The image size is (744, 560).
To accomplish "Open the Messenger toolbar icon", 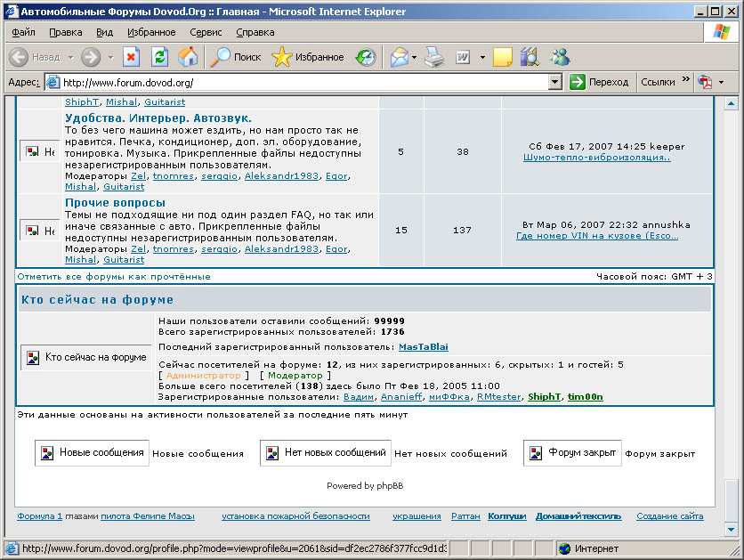I will pos(560,57).
